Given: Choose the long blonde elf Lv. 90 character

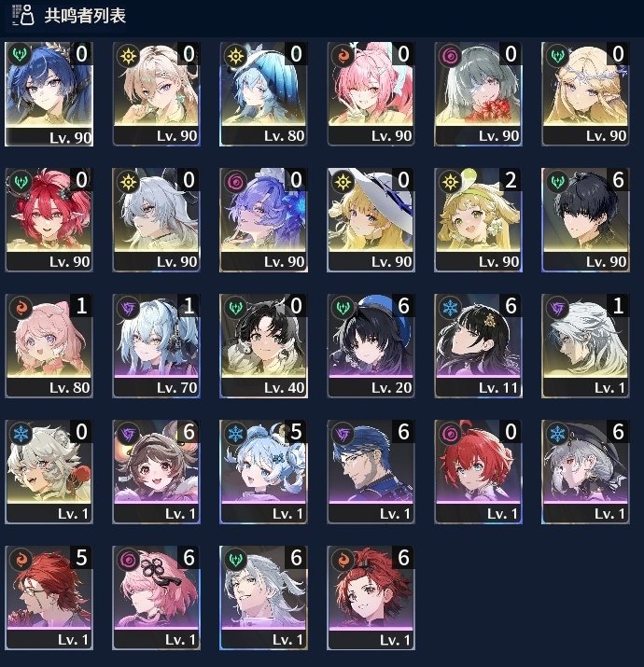Looking at the screenshot, I should pyautogui.click(x=585, y=94).
